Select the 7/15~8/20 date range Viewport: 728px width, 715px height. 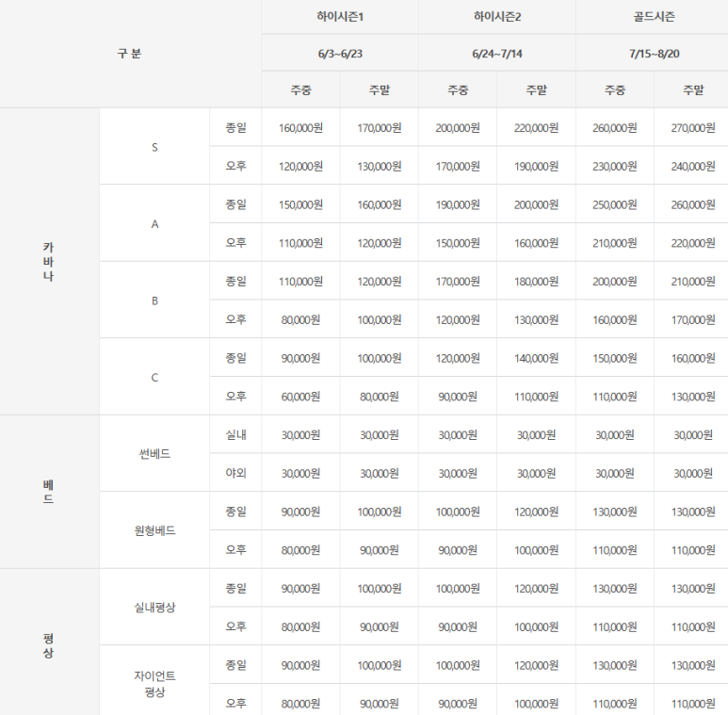[654, 54]
